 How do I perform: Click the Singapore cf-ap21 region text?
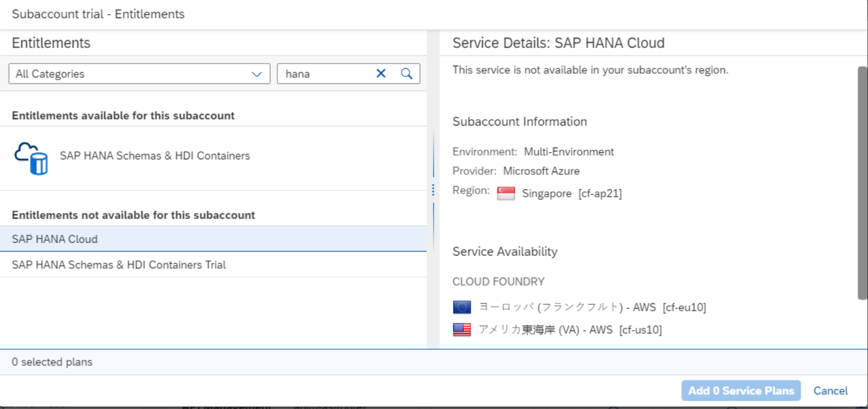tap(572, 194)
